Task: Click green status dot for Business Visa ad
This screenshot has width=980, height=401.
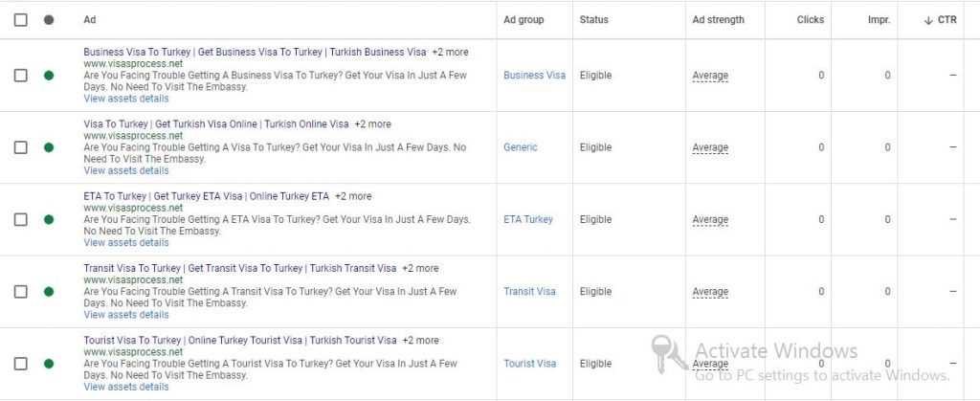Action: pyautogui.click(x=49, y=76)
